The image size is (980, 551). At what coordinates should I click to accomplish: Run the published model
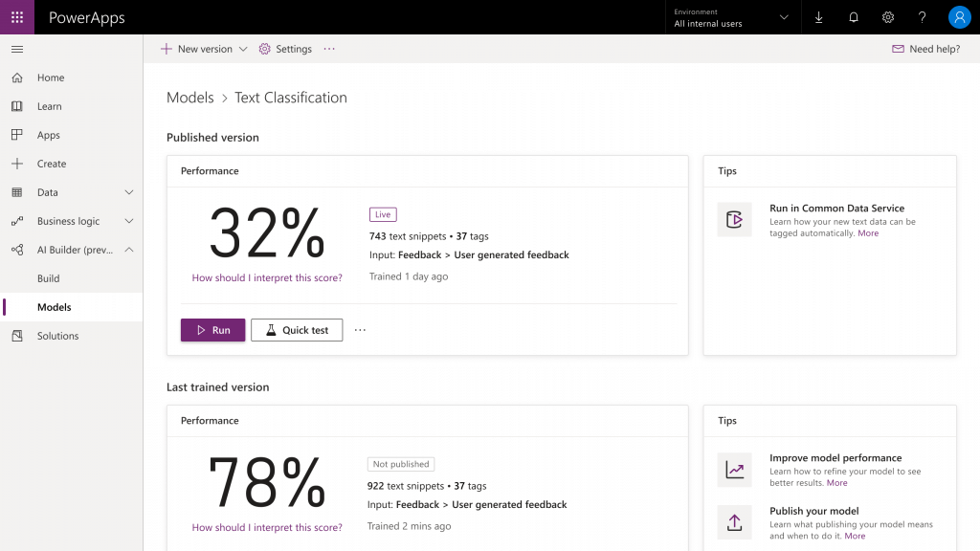click(x=212, y=330)
